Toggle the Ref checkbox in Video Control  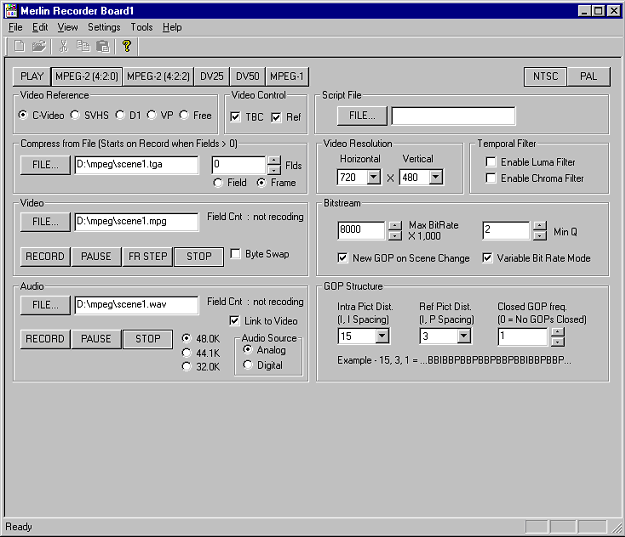(x=276, y=117)
